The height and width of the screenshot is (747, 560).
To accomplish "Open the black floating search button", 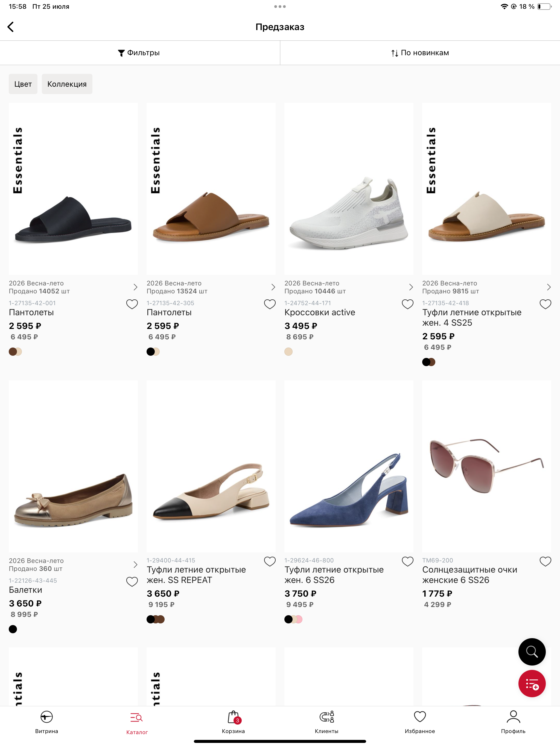I will pyautogui.click(x=532, y=651).
